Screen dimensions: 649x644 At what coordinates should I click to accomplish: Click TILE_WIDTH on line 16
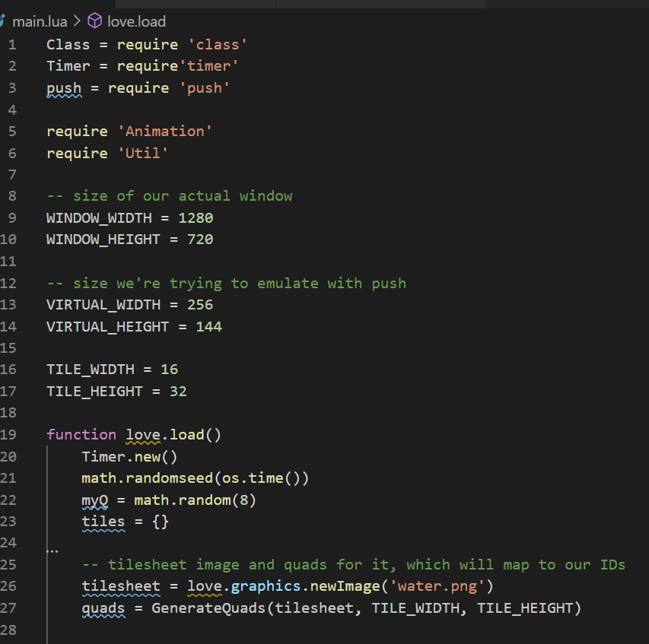point(91,370)
